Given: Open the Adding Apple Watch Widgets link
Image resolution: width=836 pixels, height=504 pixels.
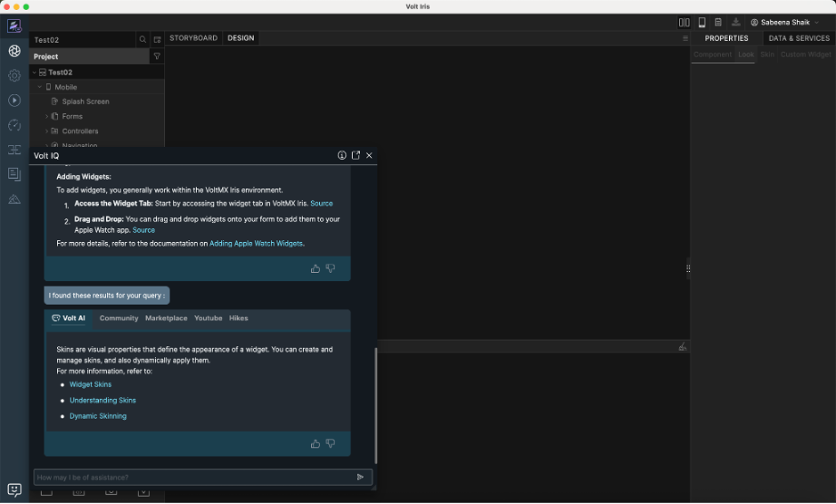Looking at the screenshot, I should (256, 244).
